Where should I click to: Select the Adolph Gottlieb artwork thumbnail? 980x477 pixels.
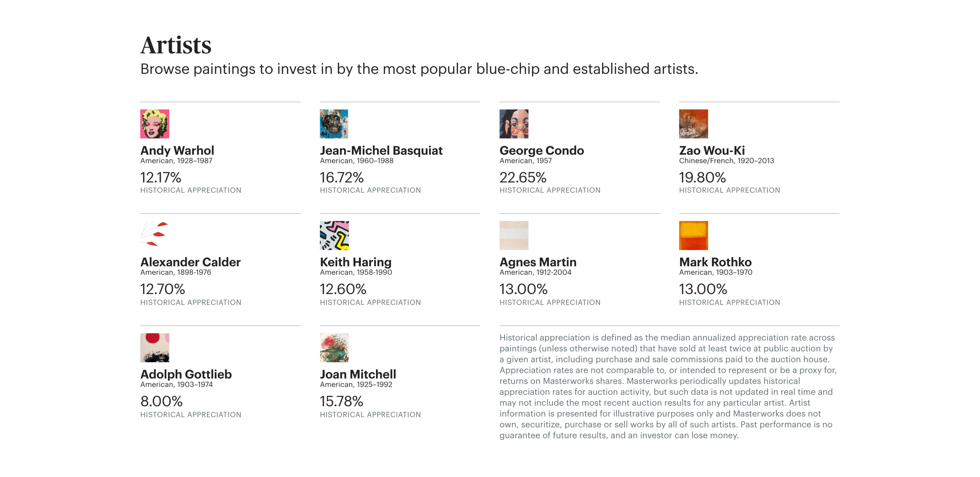click(x=154, y=347)
